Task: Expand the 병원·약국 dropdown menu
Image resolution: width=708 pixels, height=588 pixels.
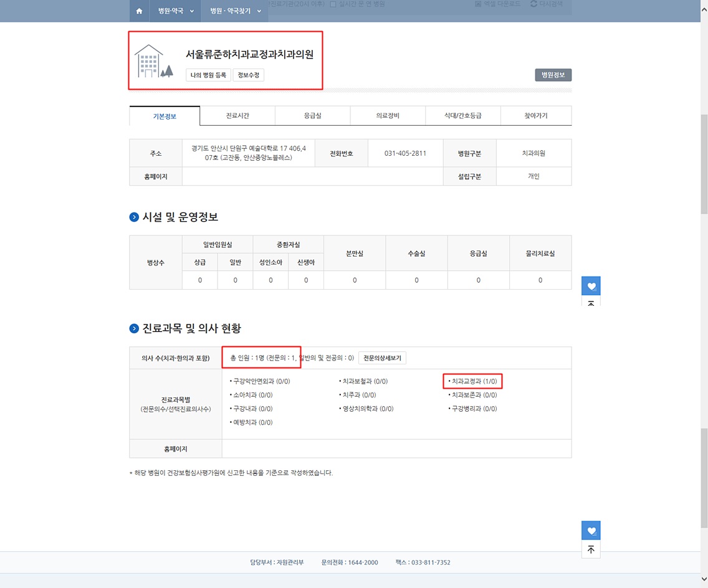Action: pos(176,11)
